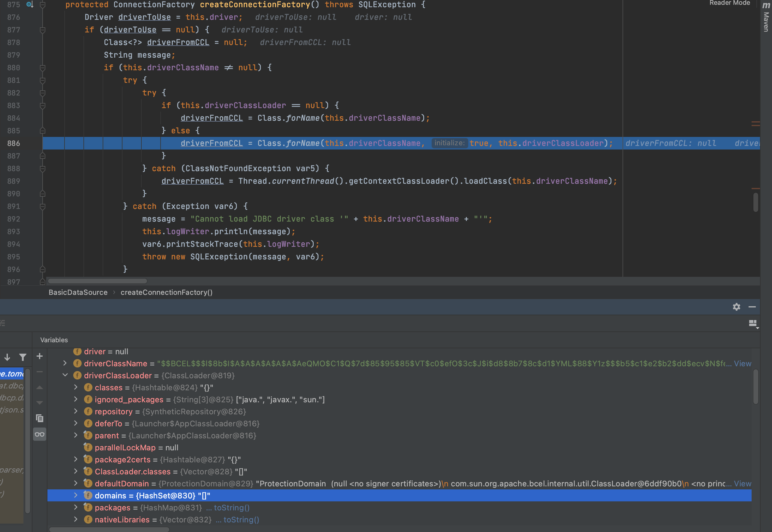The width and height of the screenshot is (772, 532).
Task: Click Reader Mode in editor corner
Action: coord(730,3)
